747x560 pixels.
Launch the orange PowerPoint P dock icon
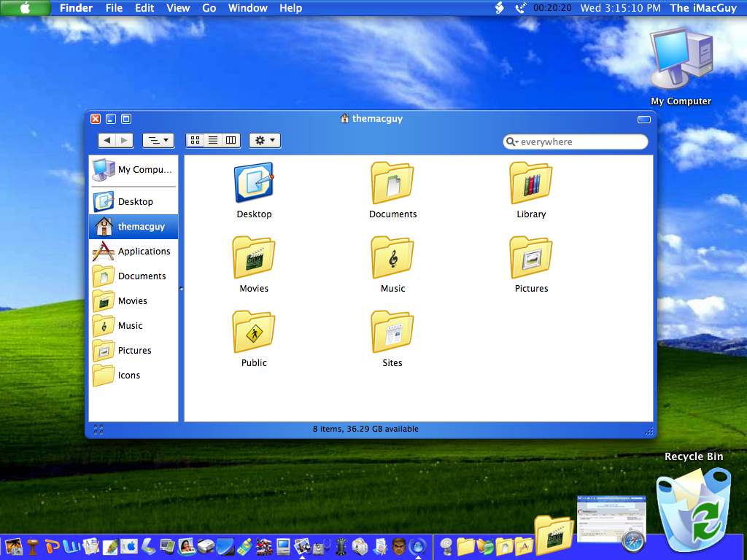(52, 545)
